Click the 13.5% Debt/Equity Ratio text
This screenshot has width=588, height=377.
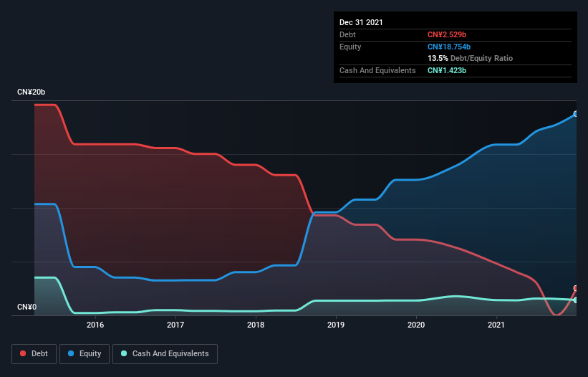[x=471, y=58]
